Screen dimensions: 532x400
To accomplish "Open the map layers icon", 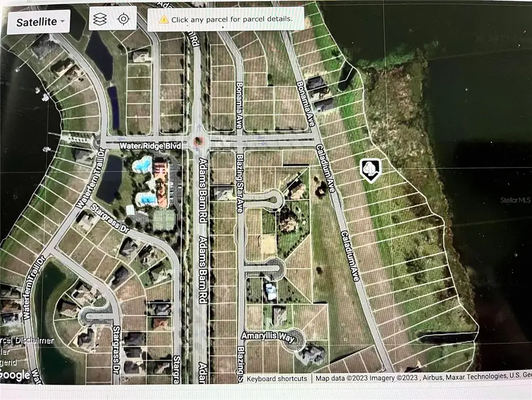I will click(x=100, y=19).
